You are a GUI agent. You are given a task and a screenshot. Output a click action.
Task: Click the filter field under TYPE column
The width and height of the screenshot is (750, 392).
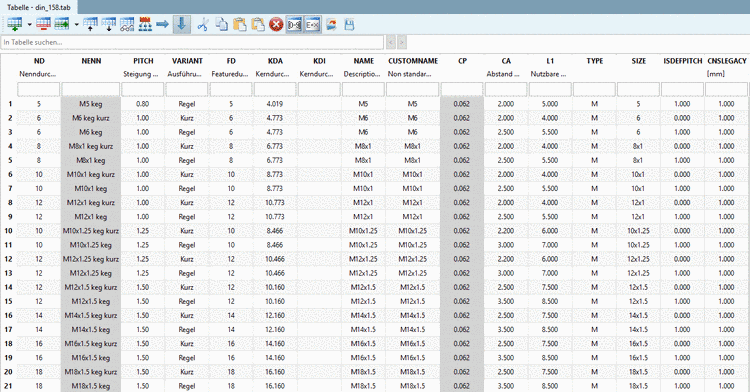[x=594, y=89]
